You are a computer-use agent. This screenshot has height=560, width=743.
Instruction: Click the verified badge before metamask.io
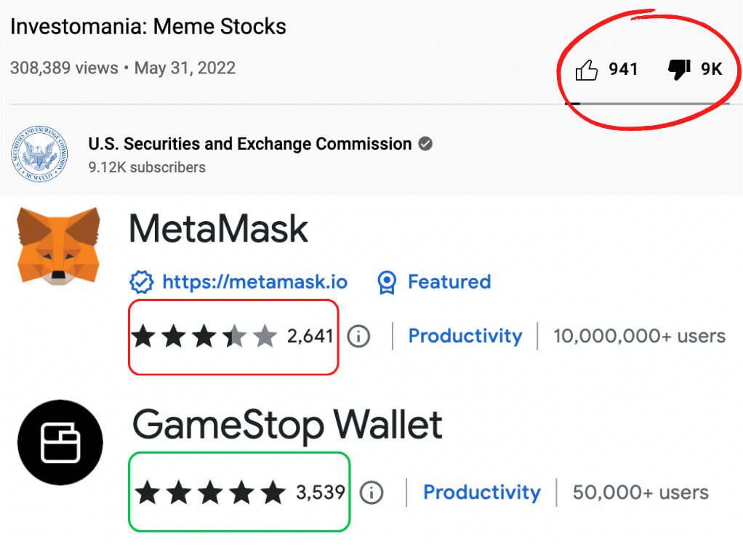tap(141, 282)
